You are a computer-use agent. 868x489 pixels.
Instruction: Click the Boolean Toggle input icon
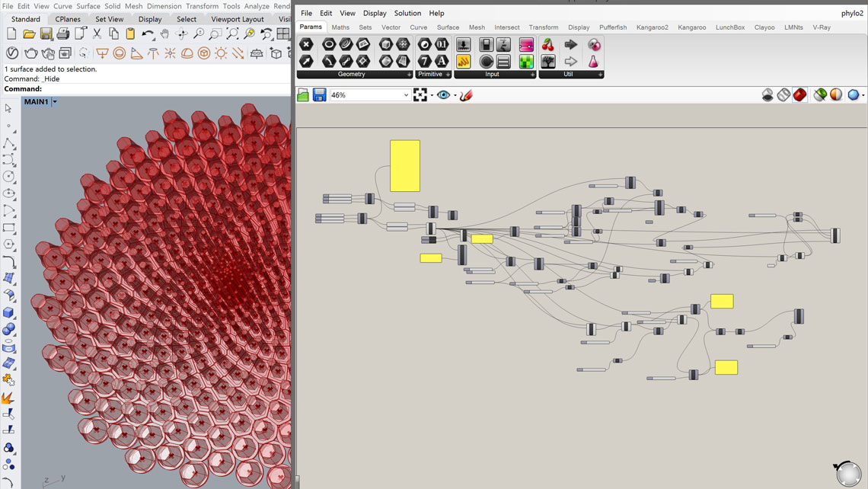486,44
